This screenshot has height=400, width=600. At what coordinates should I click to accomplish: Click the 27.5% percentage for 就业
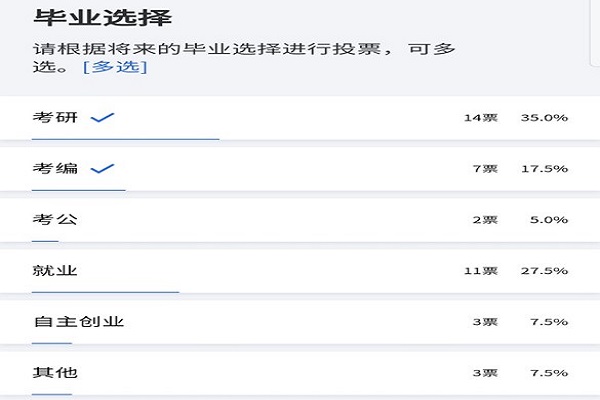pyautogui.click(x=544, y=271)
